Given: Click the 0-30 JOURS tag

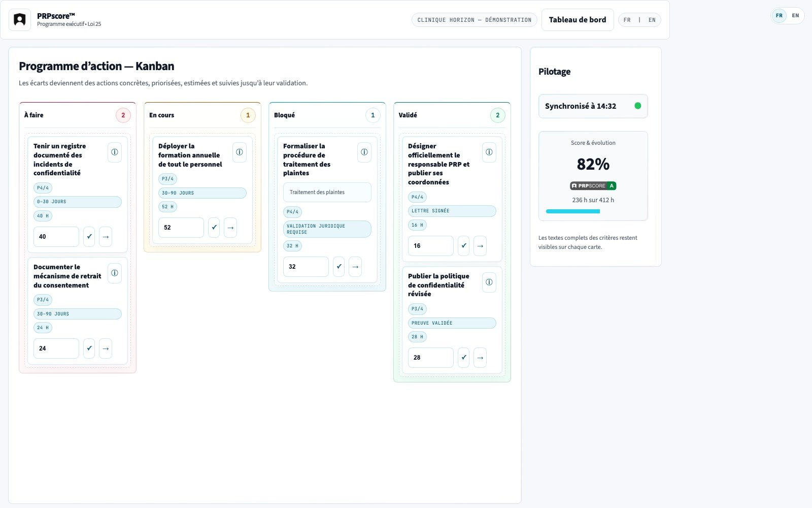Looking at the screenshot, I should [x=78, y=202].
